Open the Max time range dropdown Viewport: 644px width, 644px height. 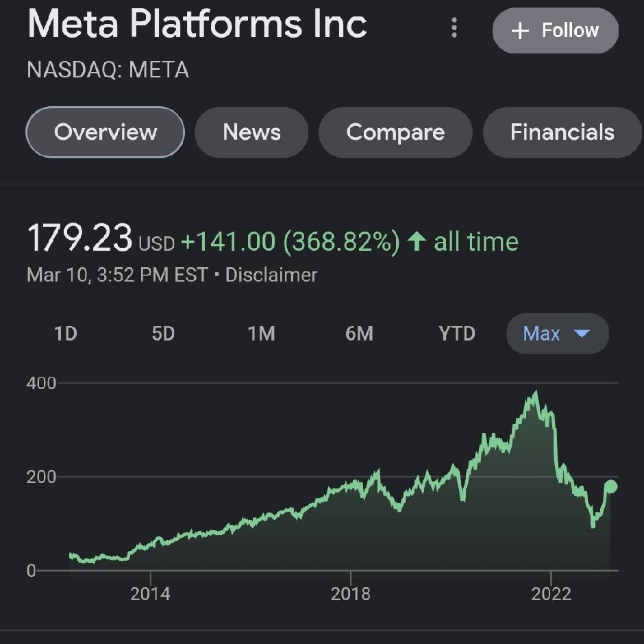click(556, 334)
